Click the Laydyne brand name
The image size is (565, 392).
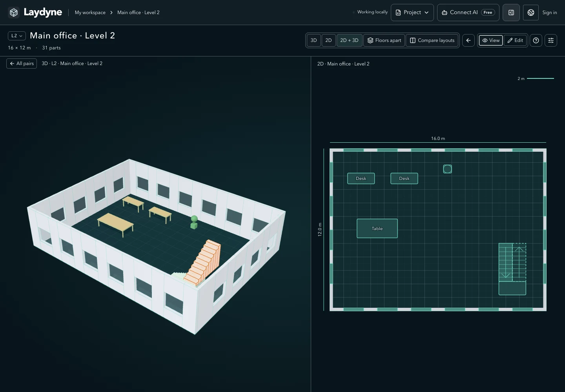coord(43,12)
